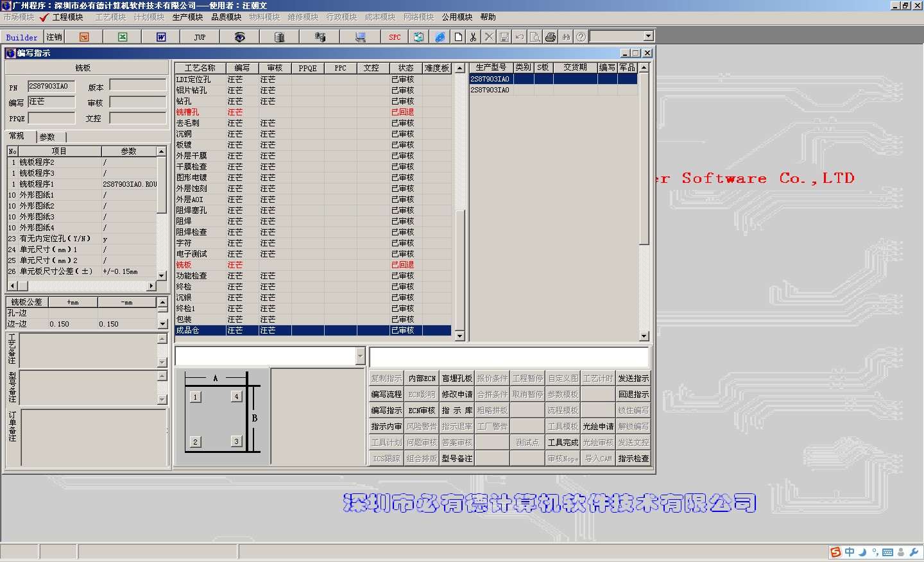This screenshot has height=562, width=924.
Task: Select the 2S87903IA0 second row in model list
Action: point(553,90)
